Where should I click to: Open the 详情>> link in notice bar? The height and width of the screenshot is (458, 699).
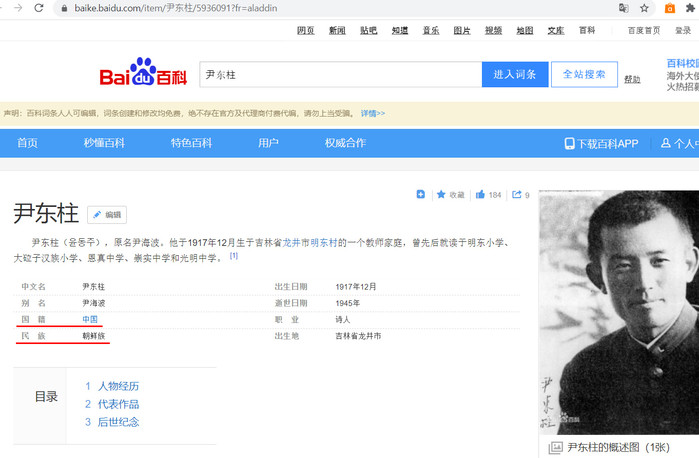pyautogui.click(x=373, y=113)
